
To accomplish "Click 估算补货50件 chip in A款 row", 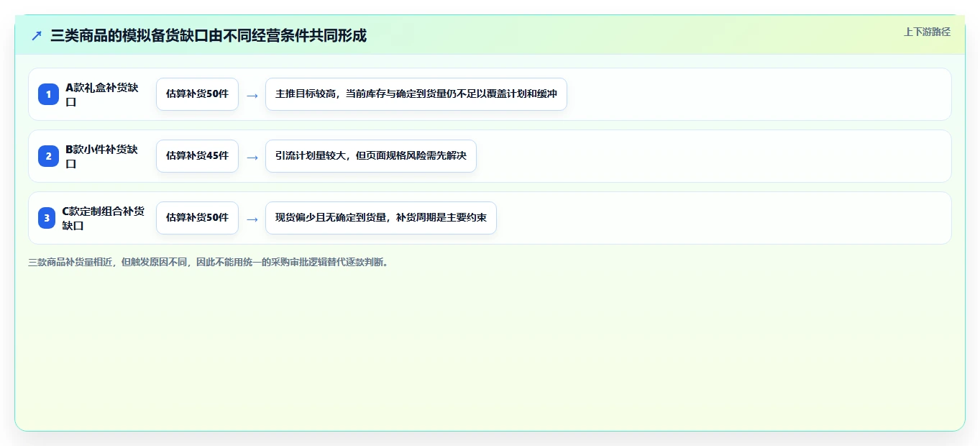I will coord(197,94).
